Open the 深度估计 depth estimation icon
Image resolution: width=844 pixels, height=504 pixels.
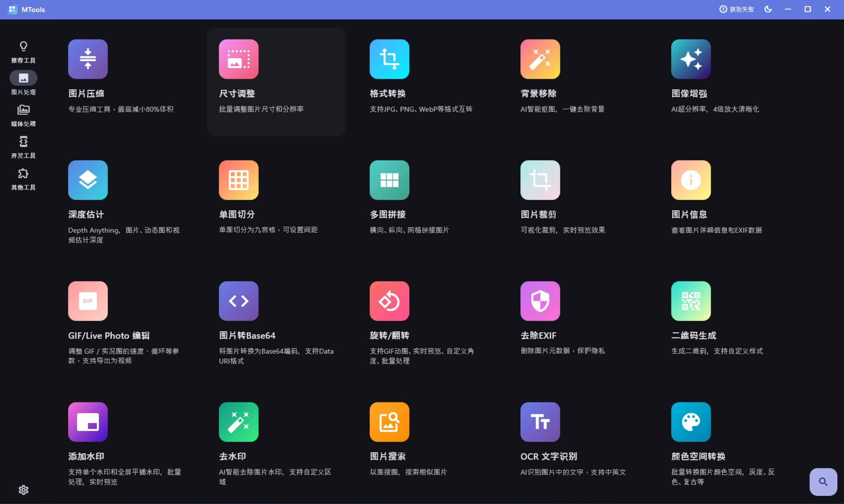point(88,180)
